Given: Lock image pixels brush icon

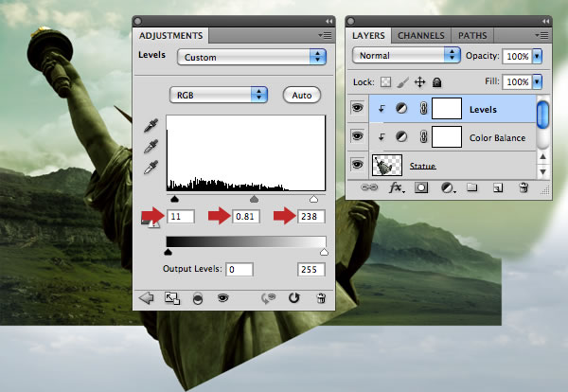Looking at the screenshot, I should (403, 82).
